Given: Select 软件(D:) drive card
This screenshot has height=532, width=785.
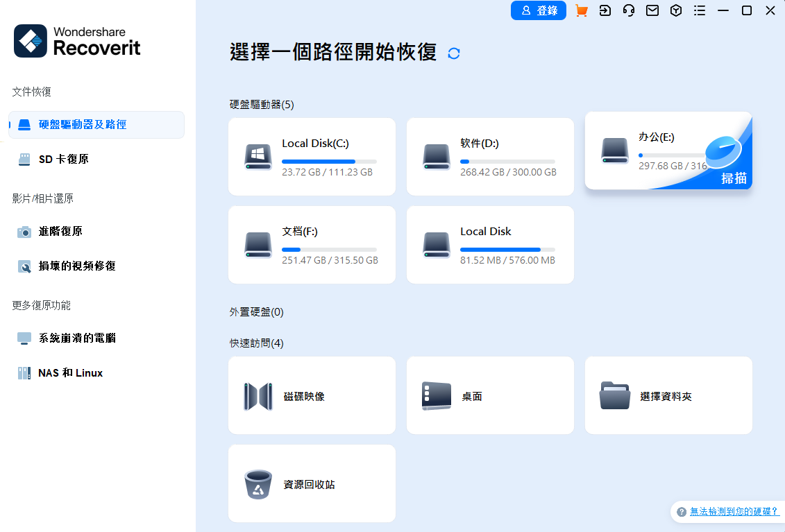Looking at the screenshot, I should 490,157.
